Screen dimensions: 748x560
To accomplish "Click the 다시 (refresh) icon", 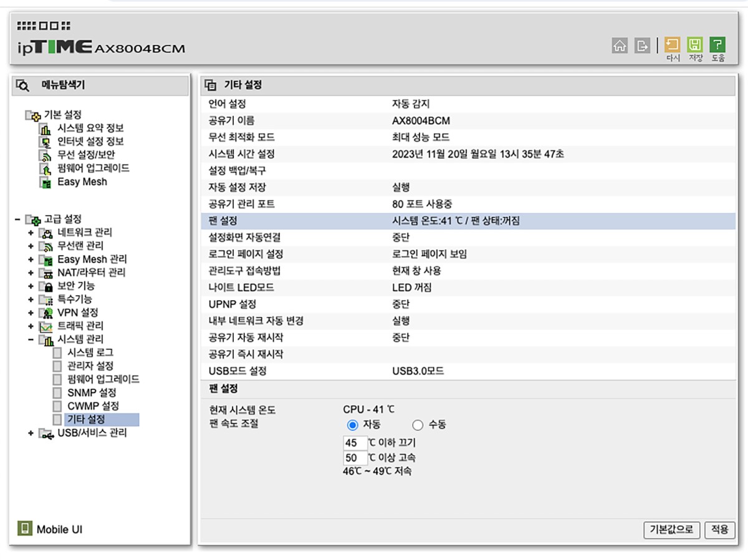I will [673, 45].
